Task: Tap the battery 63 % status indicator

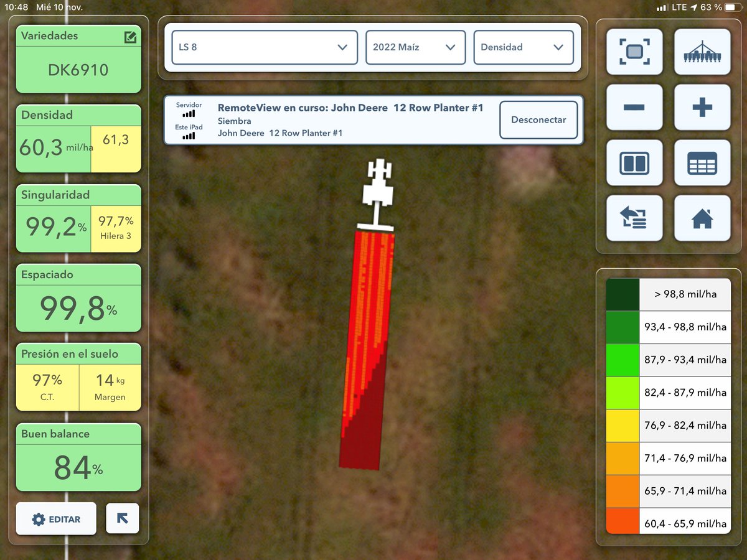Action: (720, 7)
